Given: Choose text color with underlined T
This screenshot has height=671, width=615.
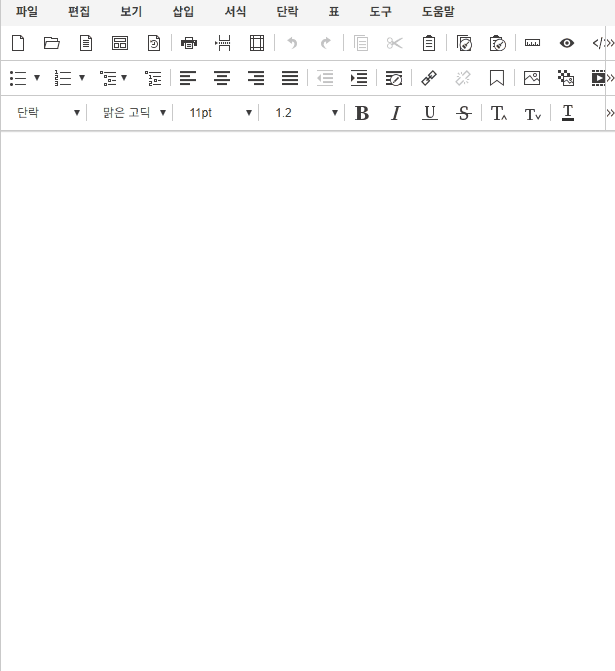Looking at the screenshot, I should click(x=568, y=113).
